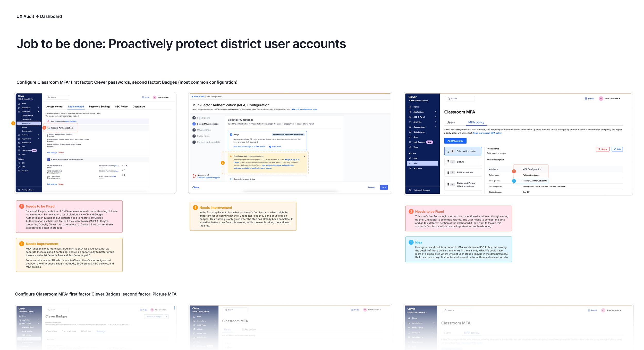Click the red Delete policy button
Image resolution: width=644 pixels, height=350 pixels.
coord(603,149)
